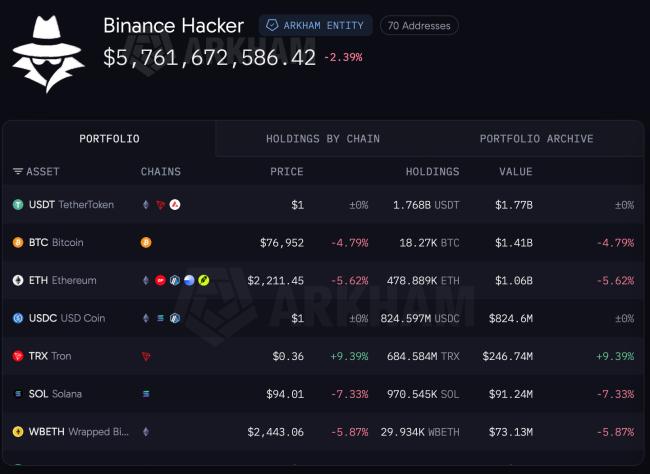Select the Arbitrum chain icon in the ETH row
The image size is (650, 474).
coord(175,280)
